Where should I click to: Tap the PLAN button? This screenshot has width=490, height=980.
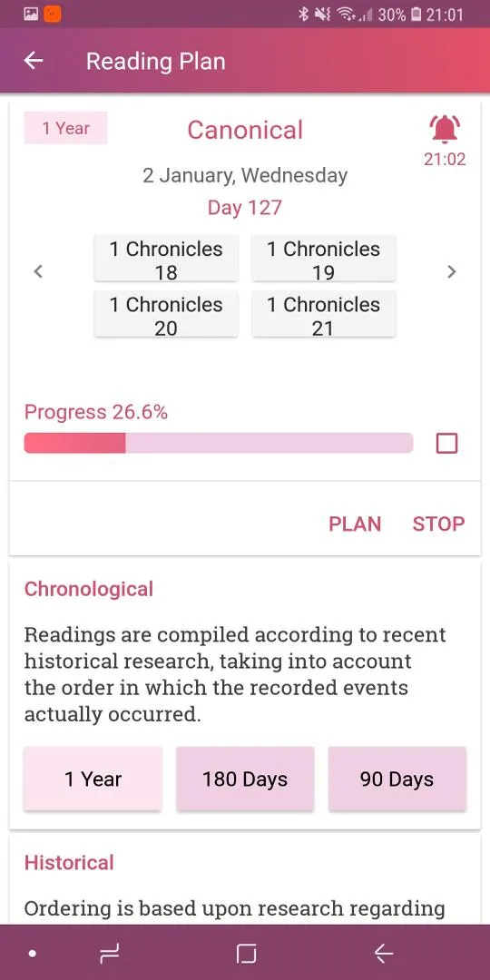click(x=355, y=524)
